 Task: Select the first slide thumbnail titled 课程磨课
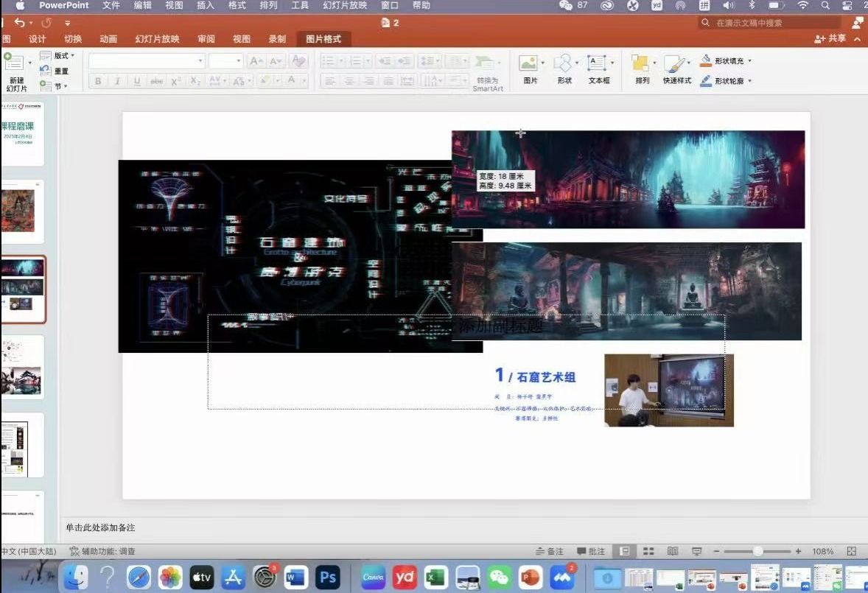pos(22,133)
